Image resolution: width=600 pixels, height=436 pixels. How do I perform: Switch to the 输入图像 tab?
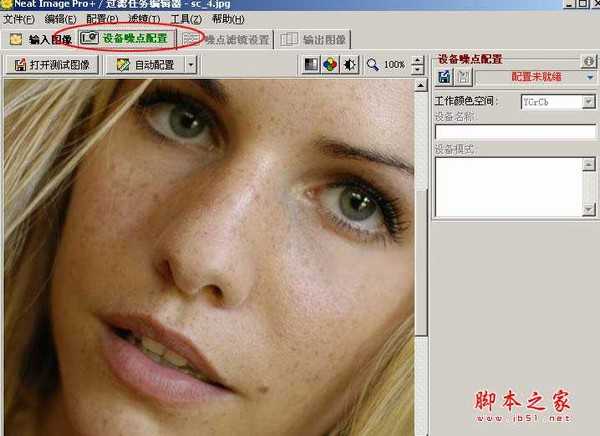[x=40, y=40]
